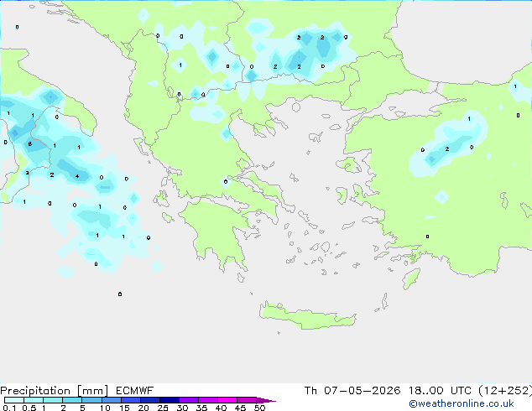Viewport: 532px width, 411px height.
Task: Click the precipitation value '4' over southern Italy
Action: pyautogui.click(x=77, y=176)
